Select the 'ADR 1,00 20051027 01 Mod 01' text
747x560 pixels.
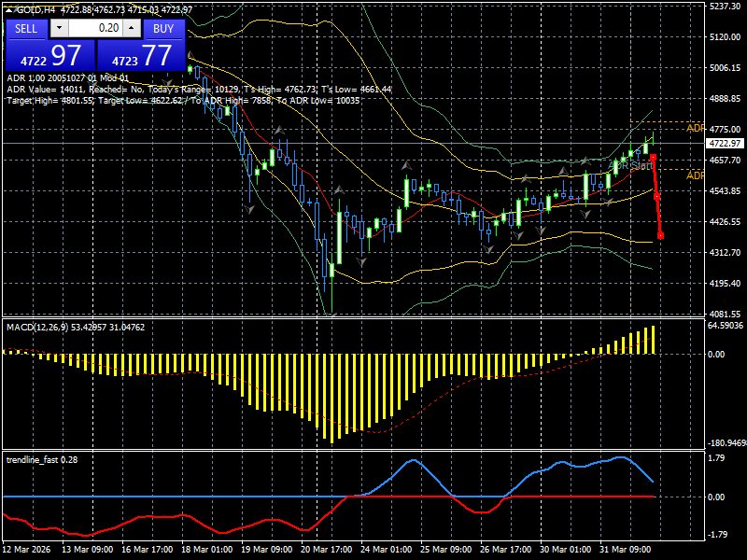click(x=67, y=78)
